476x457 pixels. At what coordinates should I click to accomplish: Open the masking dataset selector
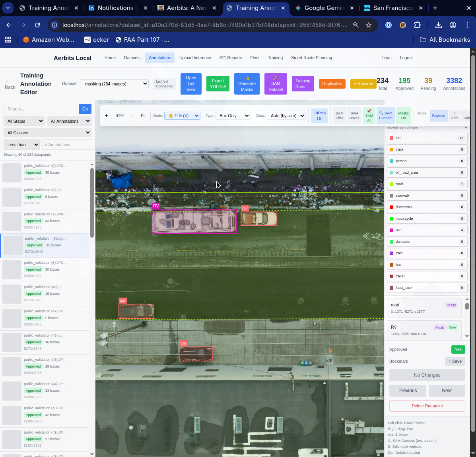click(x=114, y=83)
